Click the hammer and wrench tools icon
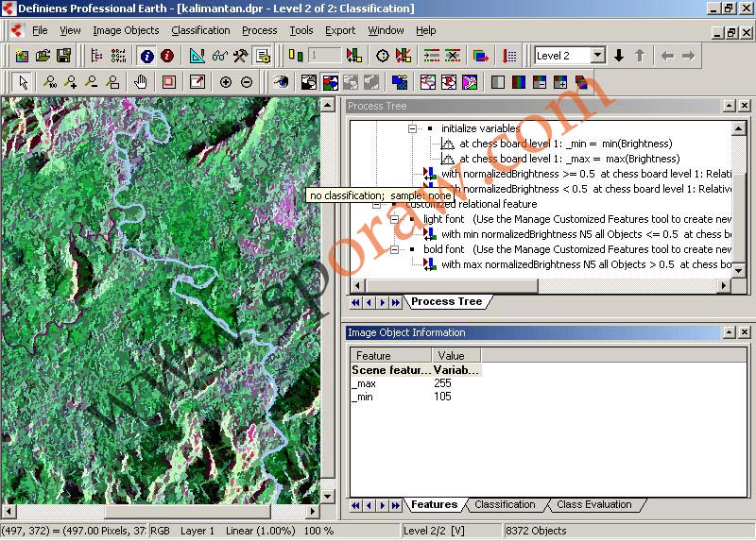Screen dimensions: 756x542 (241, 57)
